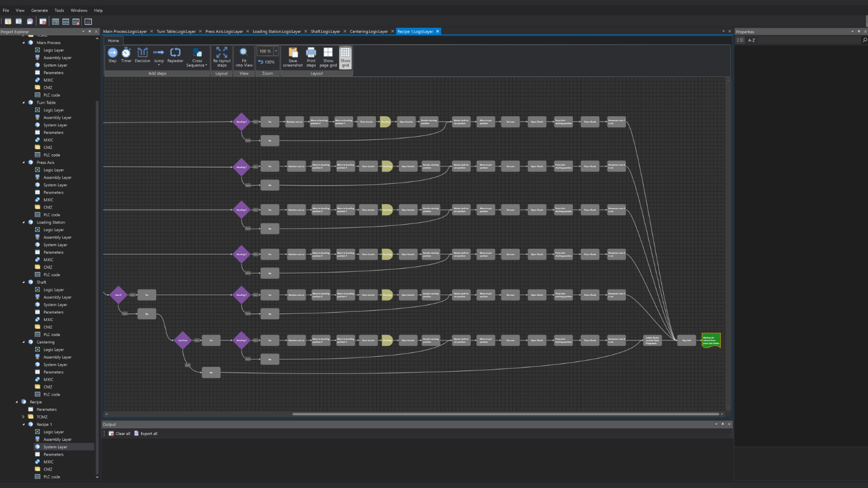Click Export all in Output panel
868x488 pixels.
point(146,434)
